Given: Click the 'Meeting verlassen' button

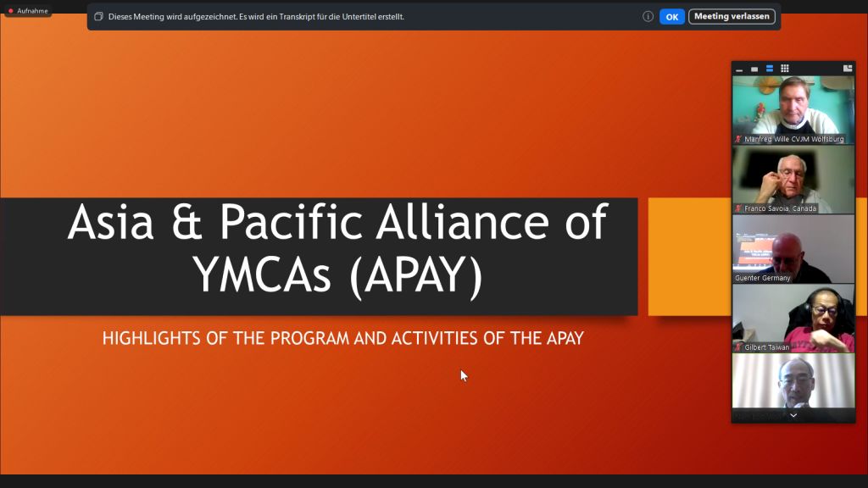Looking at the screenshot, I should click(732, 17).
